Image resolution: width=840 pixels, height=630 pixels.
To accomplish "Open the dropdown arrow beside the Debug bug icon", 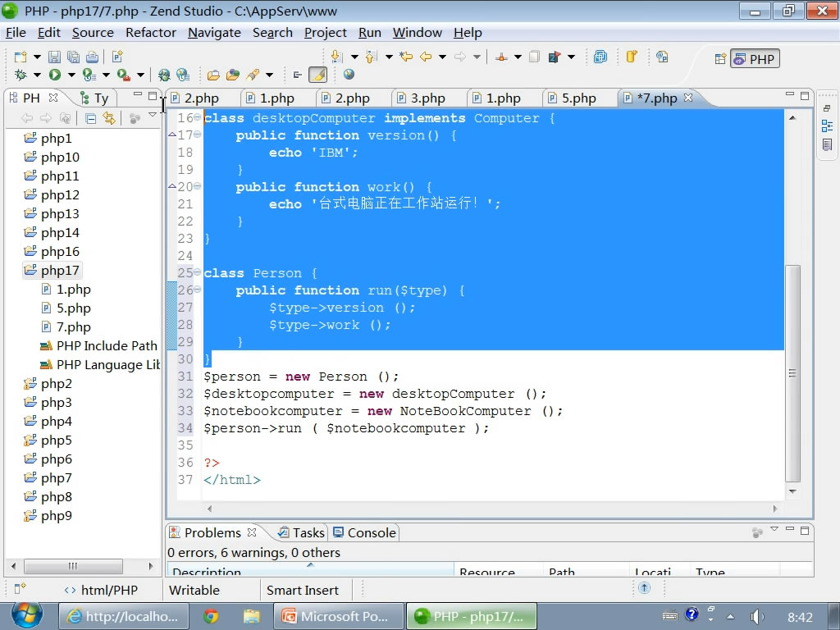I will (x=37, y=75).
